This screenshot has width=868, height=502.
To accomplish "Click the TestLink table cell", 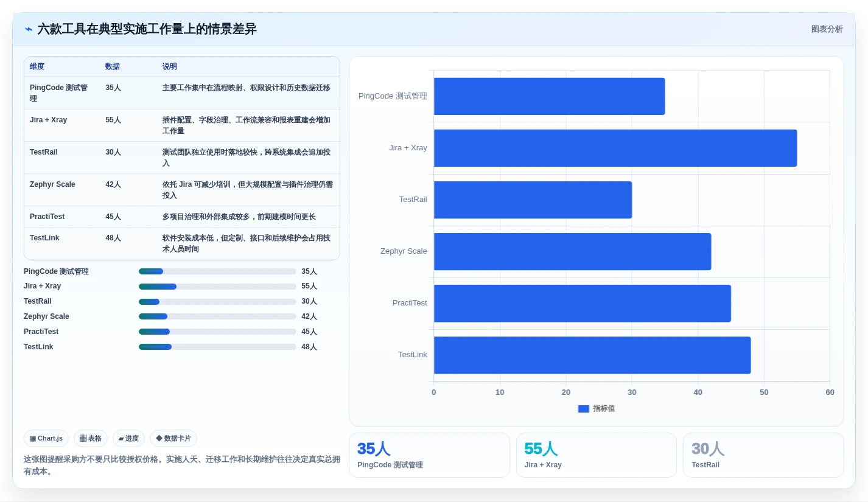I will coord(62,243).
